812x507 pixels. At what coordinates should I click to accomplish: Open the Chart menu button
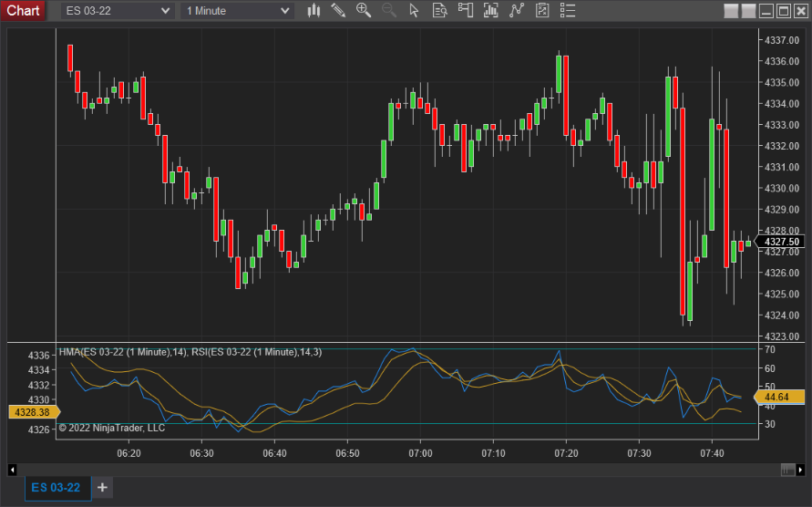coord(24,10)
